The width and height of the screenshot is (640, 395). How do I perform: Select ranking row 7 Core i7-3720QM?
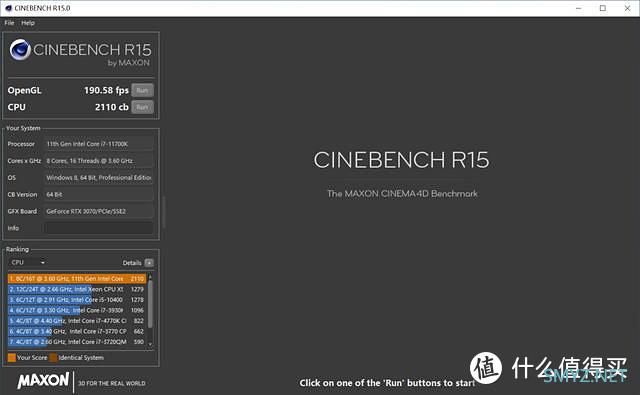point(77,342)
